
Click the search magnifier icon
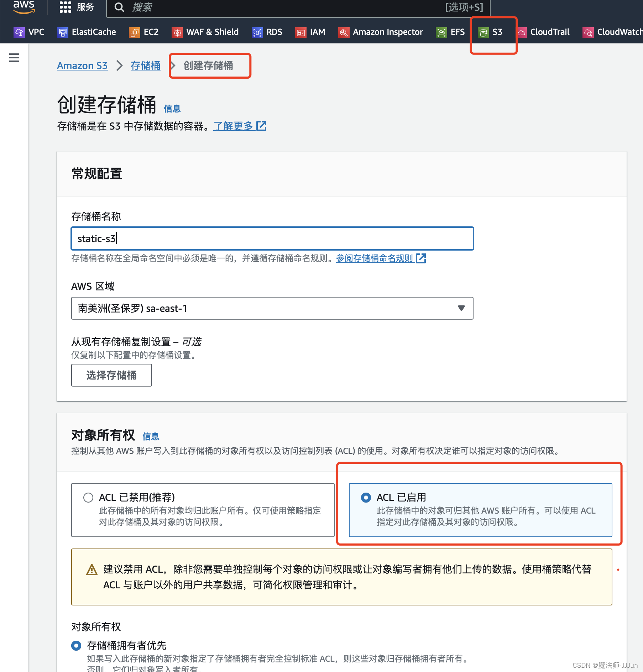click(x=119, y=7)
